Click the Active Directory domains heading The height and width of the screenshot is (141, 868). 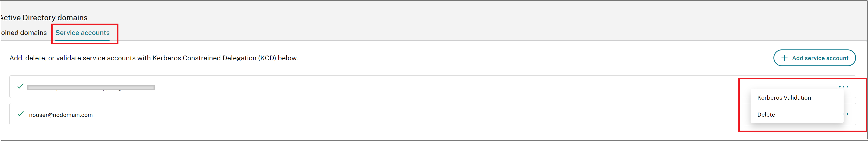[x=44, y=17]
